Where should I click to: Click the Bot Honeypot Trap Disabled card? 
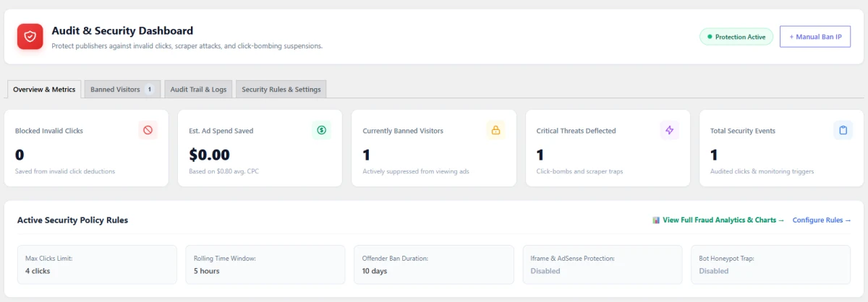tap(770, 264)
